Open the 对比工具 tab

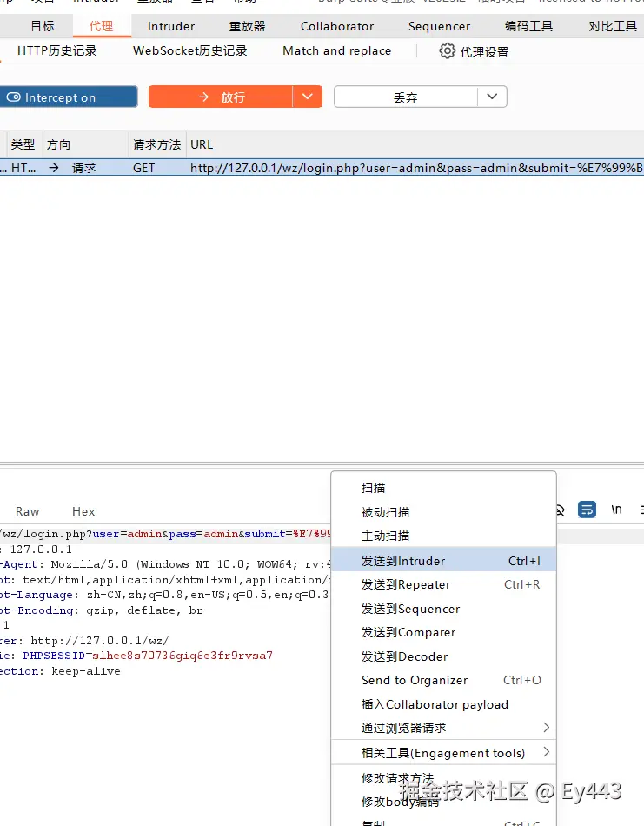click(x=613, y=26)
